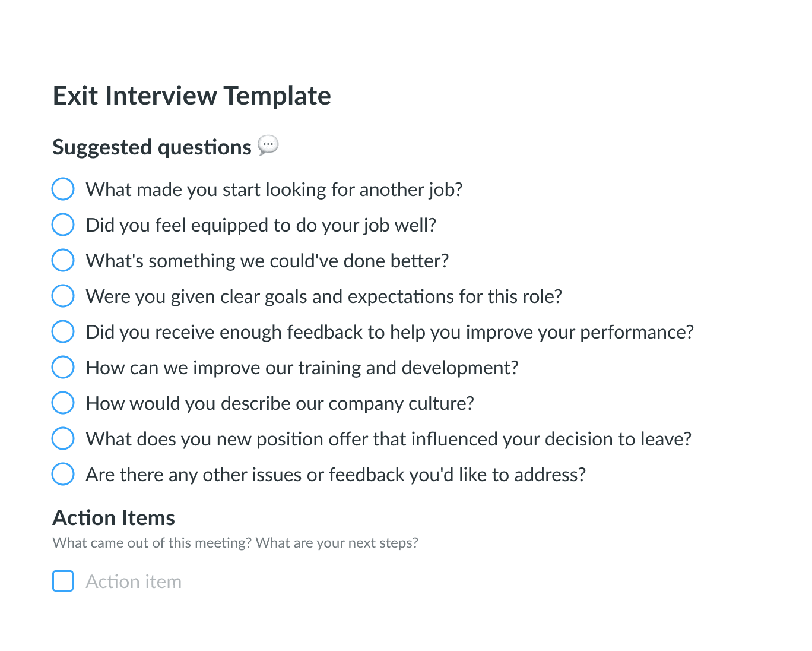Click the 'What came out of this meeting' subtitle

coord(235,543)
